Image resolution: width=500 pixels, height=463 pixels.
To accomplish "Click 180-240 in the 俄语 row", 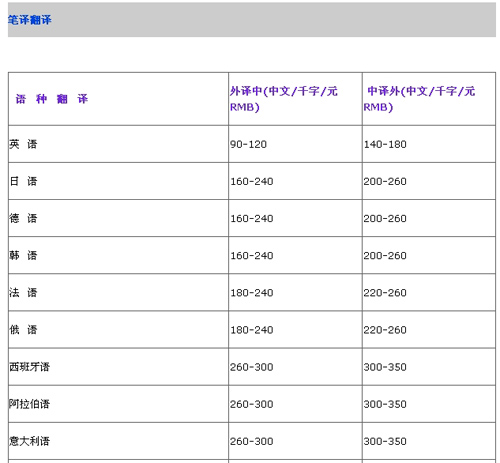I will [x=252, y=330].
